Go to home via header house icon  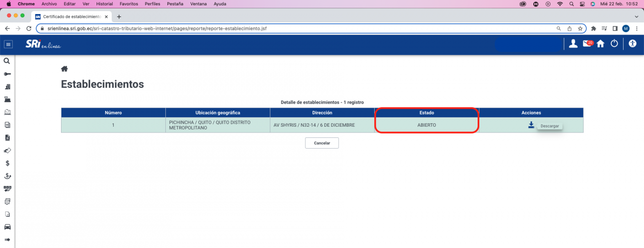[601, 44]
